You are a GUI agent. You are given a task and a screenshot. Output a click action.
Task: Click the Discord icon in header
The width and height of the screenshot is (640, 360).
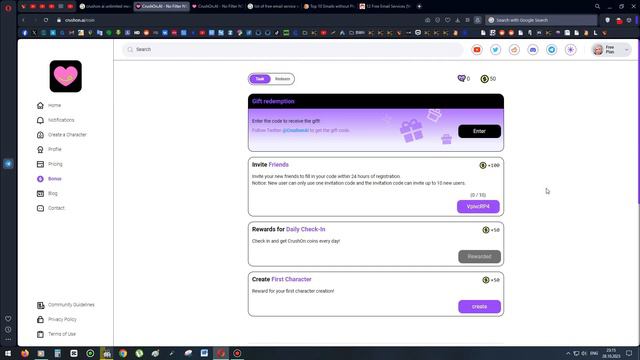coord(533,50)
